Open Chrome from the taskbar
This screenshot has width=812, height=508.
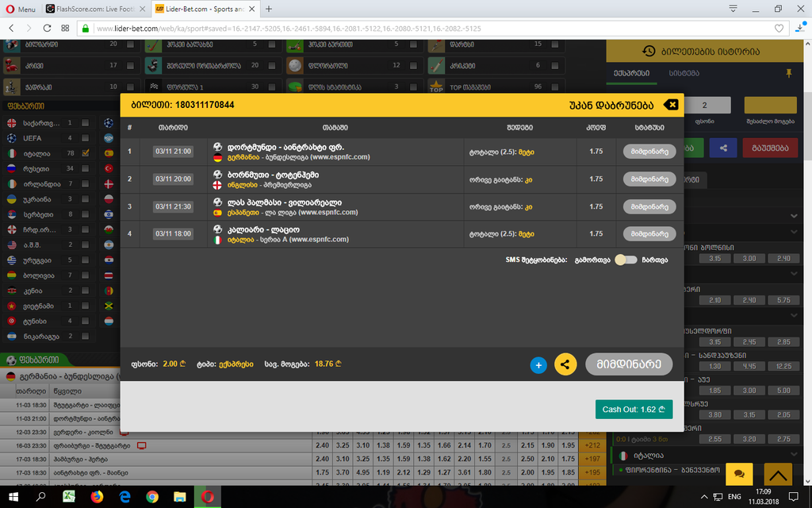coord(151,497)
